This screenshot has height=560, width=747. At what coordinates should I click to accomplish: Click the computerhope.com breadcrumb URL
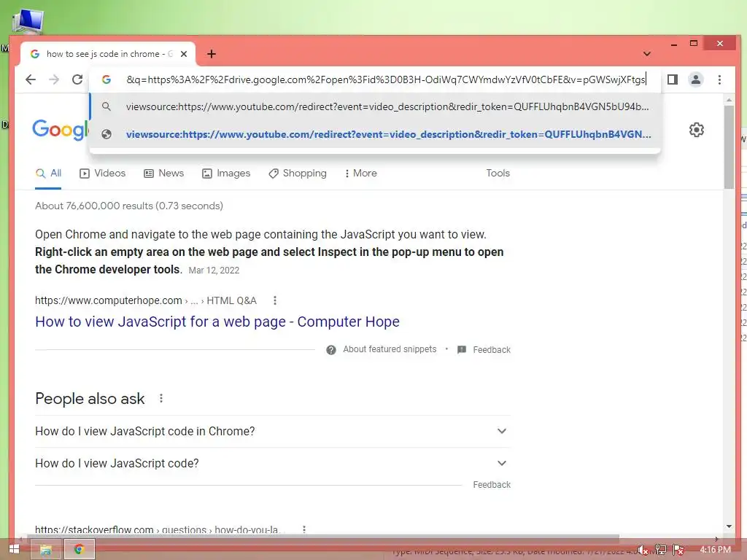click(146, 300)
